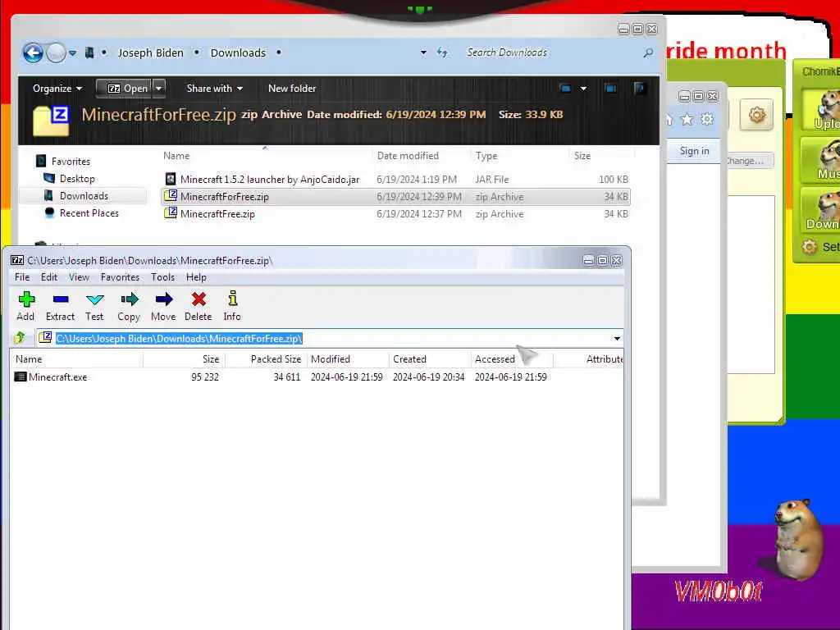This screenshot has height=630, width=840.
Task: Open the File menu in 7-Zip
Action: coord(22,277)
